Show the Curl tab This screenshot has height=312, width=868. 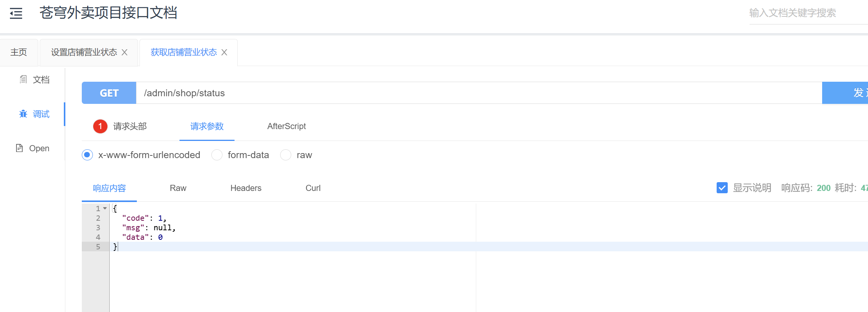[x=313, y=188]
